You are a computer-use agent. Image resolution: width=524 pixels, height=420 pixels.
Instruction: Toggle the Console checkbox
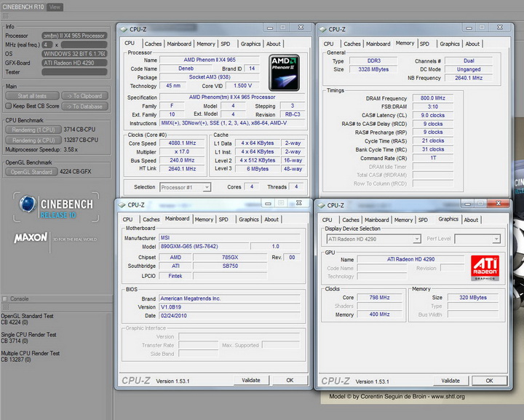5,298
